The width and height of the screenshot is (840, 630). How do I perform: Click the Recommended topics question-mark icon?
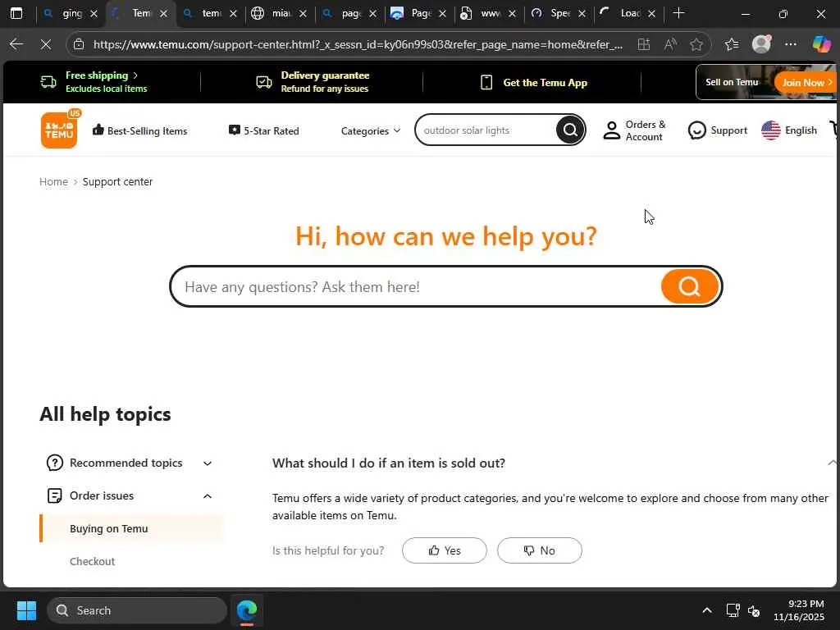pyautogui.click(x=55, y=463)
